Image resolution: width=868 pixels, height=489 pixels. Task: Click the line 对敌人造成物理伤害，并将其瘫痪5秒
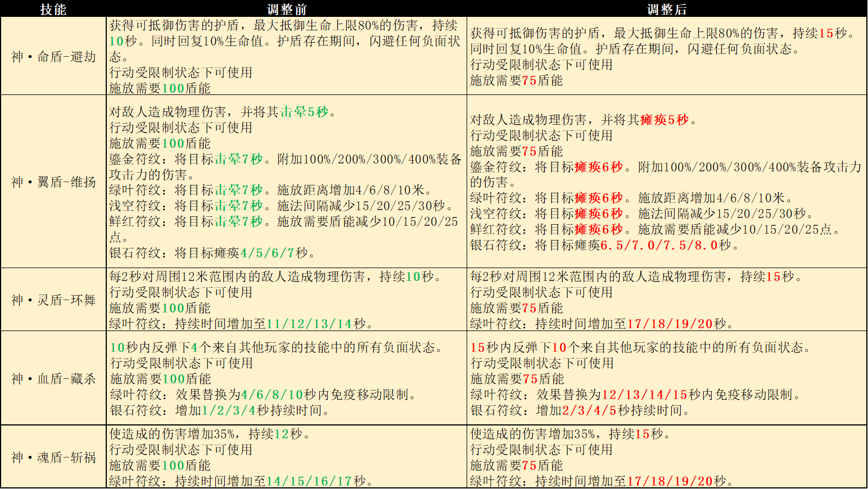(x=584, y=120)
